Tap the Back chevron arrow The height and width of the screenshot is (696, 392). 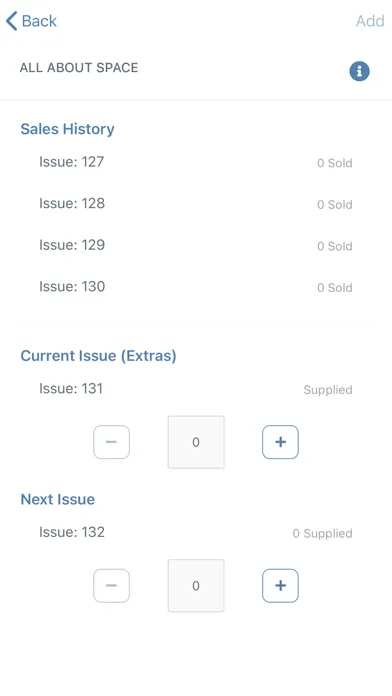click(x=12, y=21)
